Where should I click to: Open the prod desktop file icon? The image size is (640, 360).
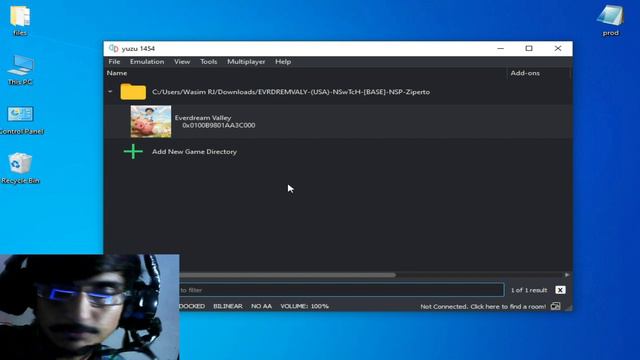(x=611, y=20)
